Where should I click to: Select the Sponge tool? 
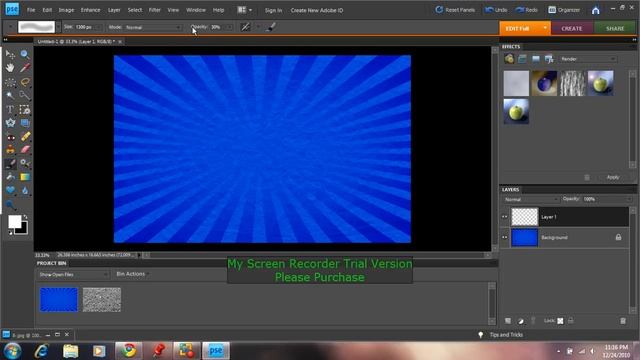point(10,204)
